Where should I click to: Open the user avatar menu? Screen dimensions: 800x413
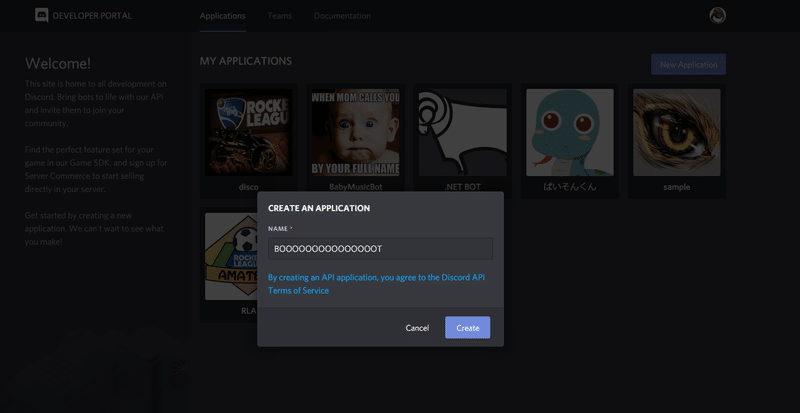(x=717, y=15)
